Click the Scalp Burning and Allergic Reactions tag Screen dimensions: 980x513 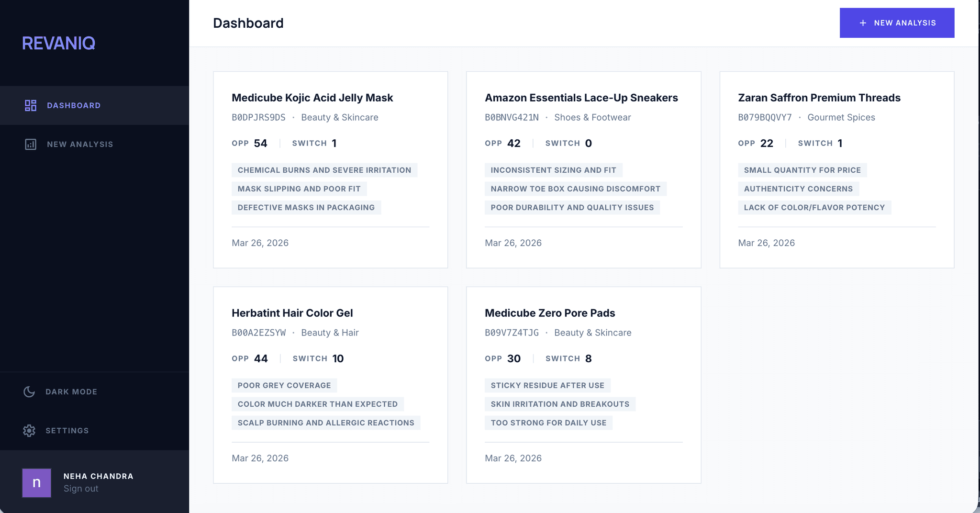[x=326, y=423]
